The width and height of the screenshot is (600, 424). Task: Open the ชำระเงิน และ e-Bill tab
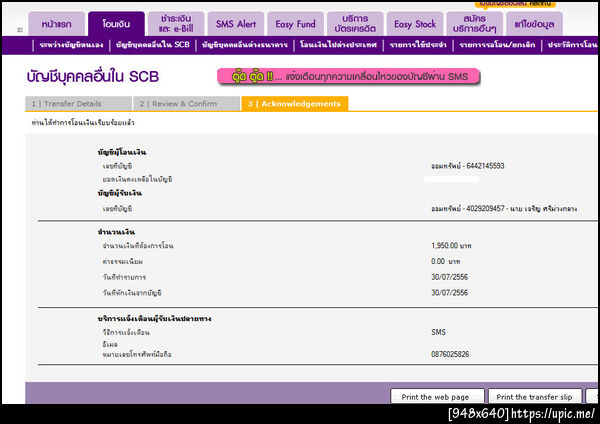click(x=176, y=24)
